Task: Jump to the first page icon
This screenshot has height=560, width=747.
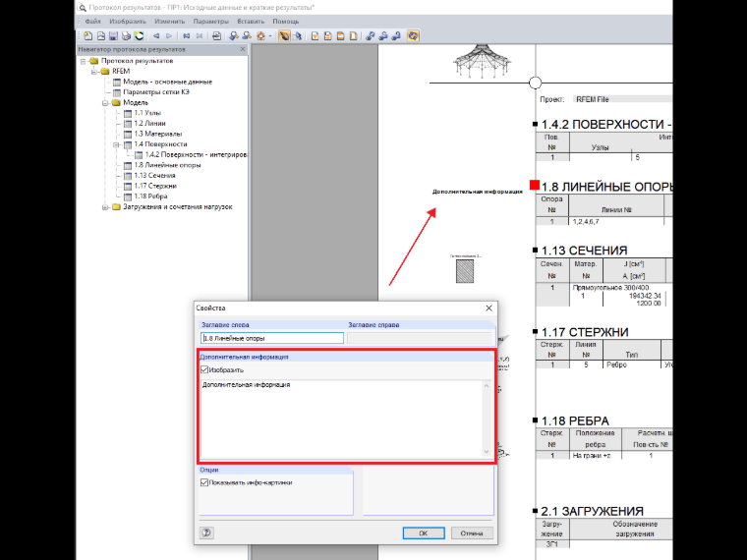Action: [x=187, y=35]
